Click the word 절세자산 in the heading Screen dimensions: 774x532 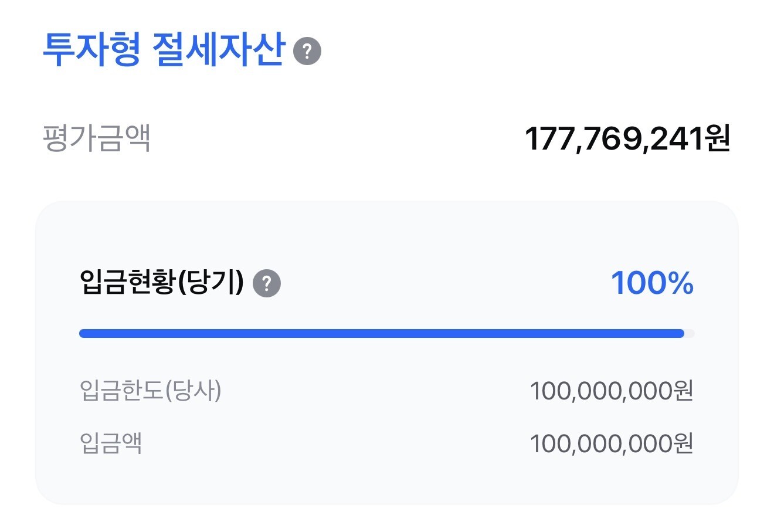point(218,50)
